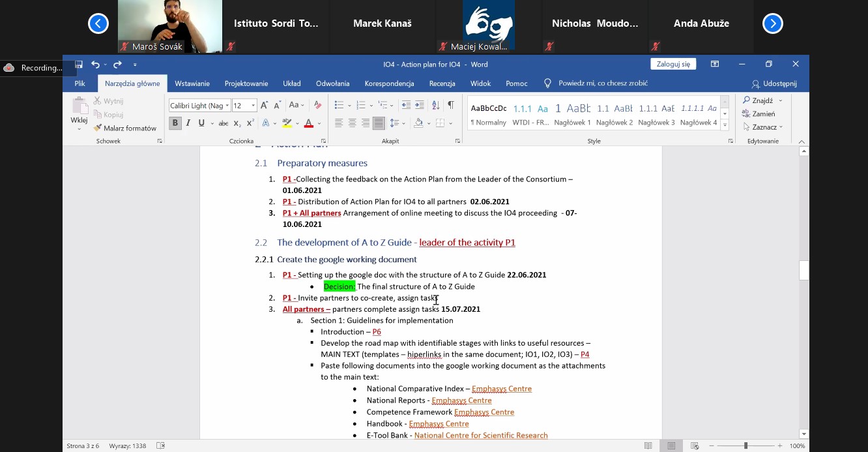The width and height of the screenshot is (868, 452).
Task: Click the zoom slider in the status bar
Action: (745, 446)
